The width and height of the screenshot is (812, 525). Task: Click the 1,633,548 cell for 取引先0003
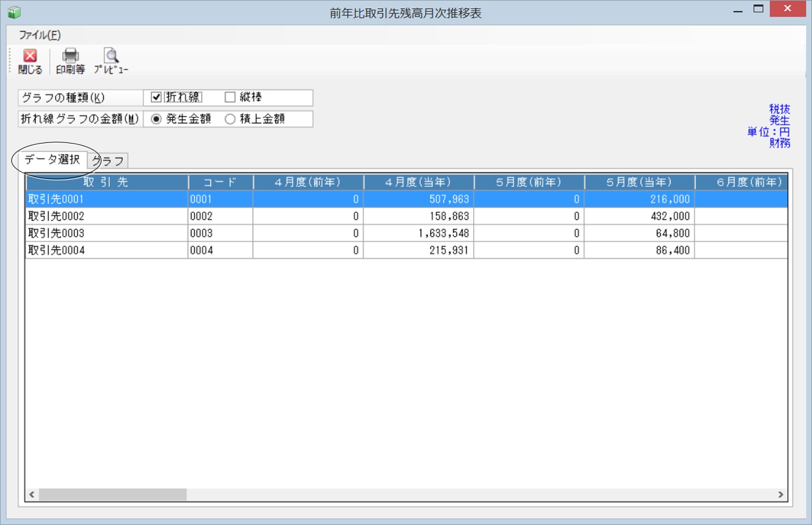coord(418,233)
